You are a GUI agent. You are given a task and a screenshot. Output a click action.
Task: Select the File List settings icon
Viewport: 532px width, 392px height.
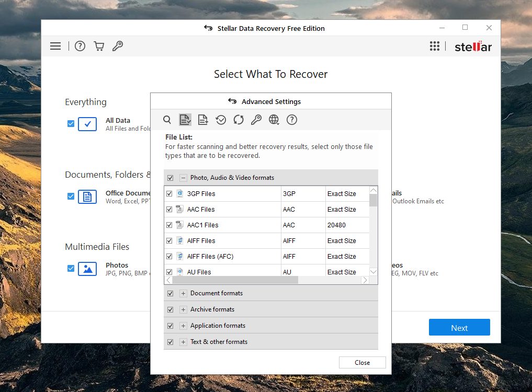pos(185,120)
